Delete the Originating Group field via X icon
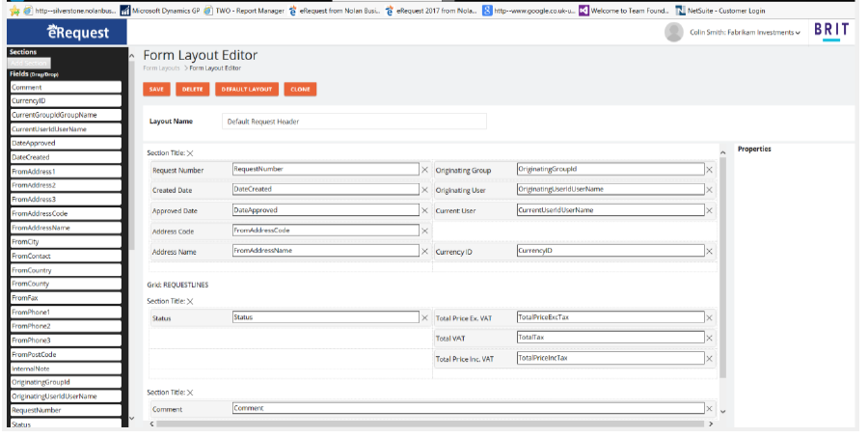Screen dimensions: 868x437 tap(709, 170)
